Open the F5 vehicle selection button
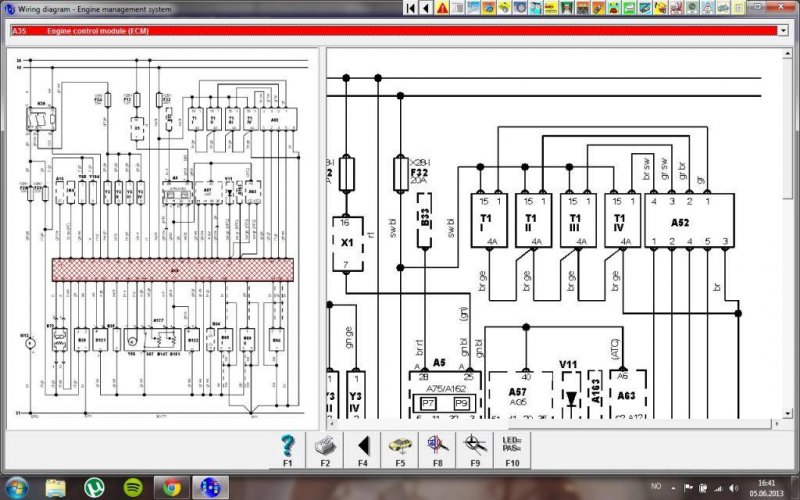This screenshot has height=500, width=800. tap(400, 445)
